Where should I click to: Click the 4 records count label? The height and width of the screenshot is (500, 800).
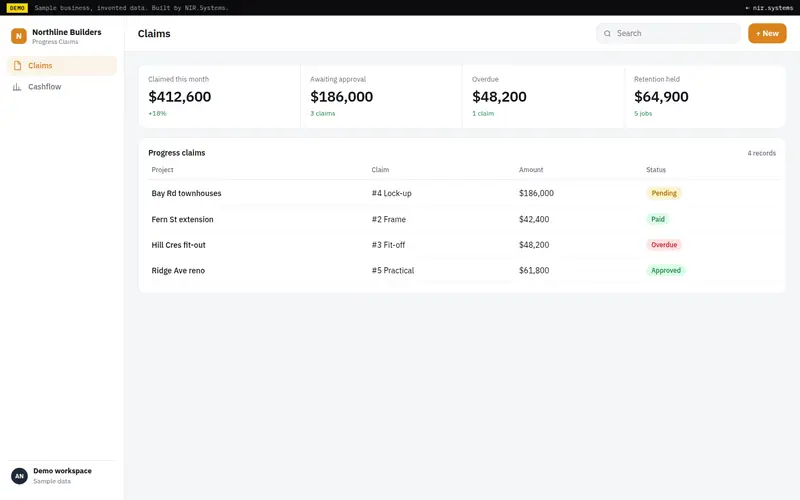tap(761, 153)
